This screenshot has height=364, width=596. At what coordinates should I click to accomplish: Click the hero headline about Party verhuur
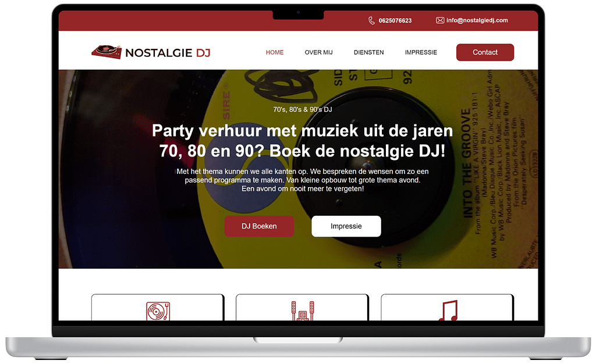click(x=302, y=141)
